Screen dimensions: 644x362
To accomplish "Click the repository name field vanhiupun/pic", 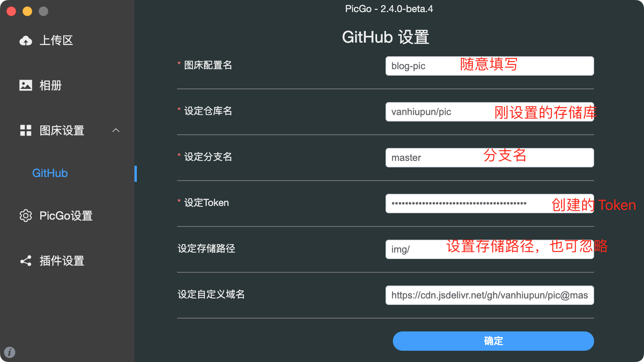I will coord(490,112).
